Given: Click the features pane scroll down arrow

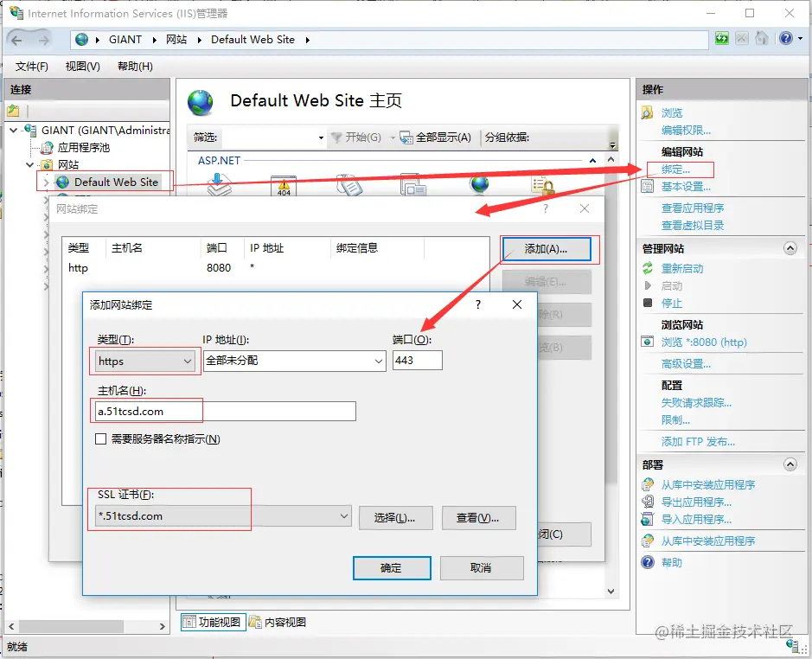Looking at the screenshot, I should coord(611,592).
